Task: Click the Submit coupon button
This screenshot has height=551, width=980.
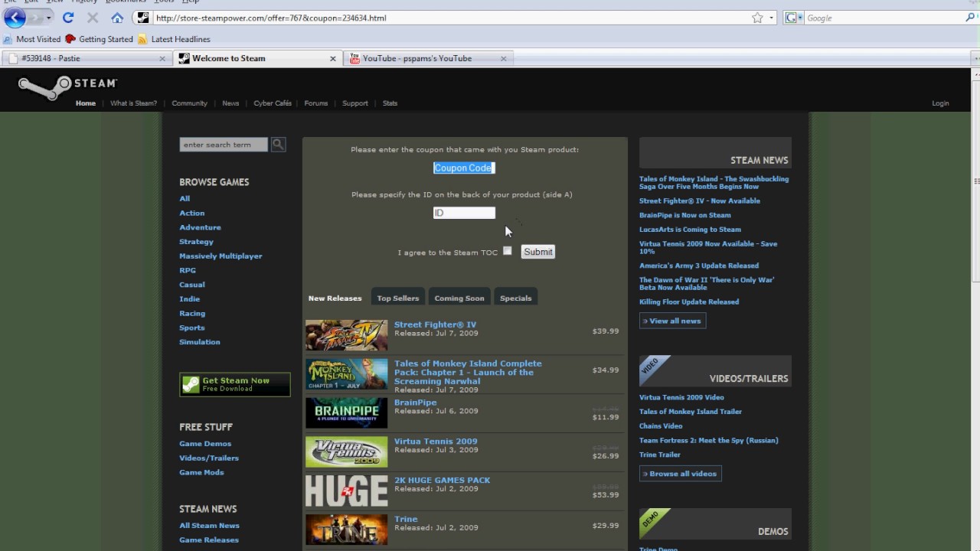Action: (537, 251)
